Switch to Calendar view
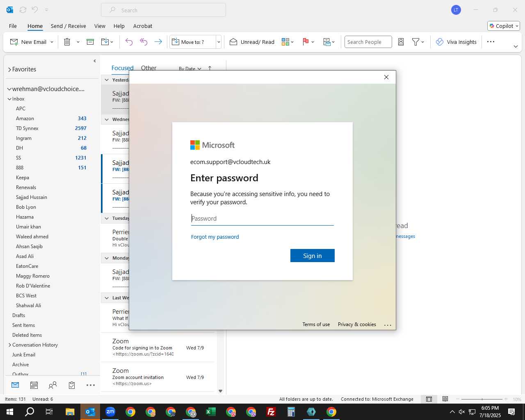 34,385
